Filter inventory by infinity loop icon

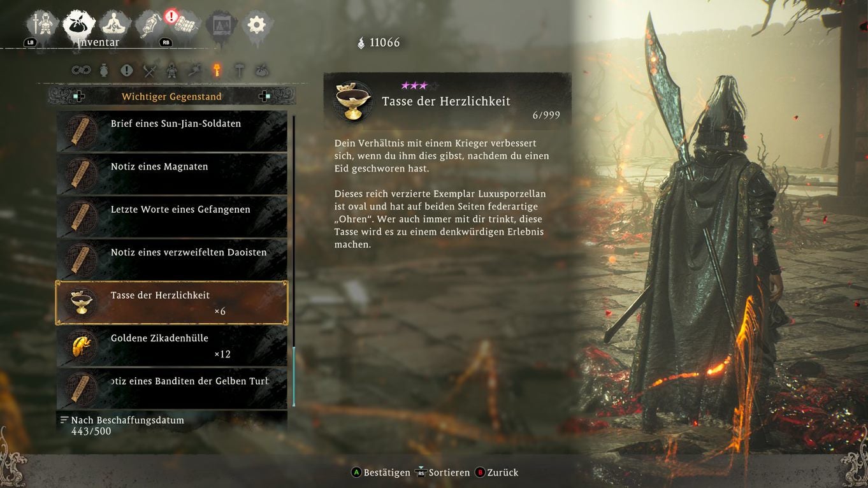(x=81, y=70)
